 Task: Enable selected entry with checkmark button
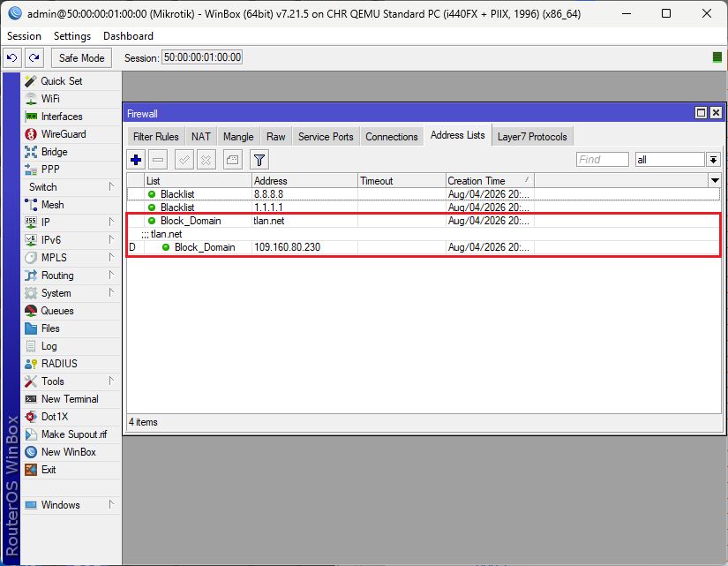[184, 161]
